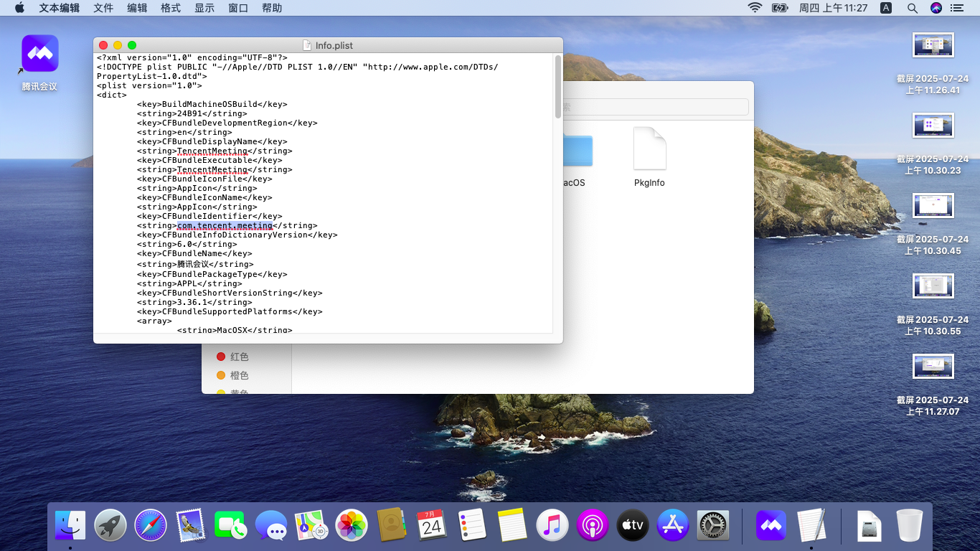Launch Tencent Meeting icon in Dock
This screenshot has height=551, width=980.
(771, 526)
